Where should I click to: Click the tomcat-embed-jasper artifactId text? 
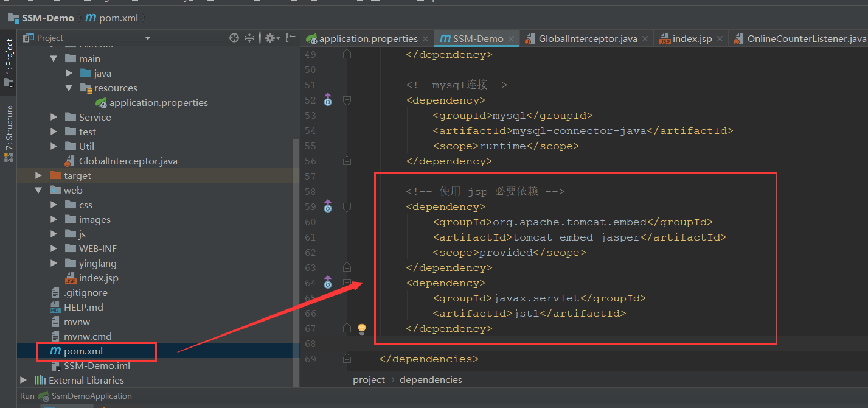577,237
